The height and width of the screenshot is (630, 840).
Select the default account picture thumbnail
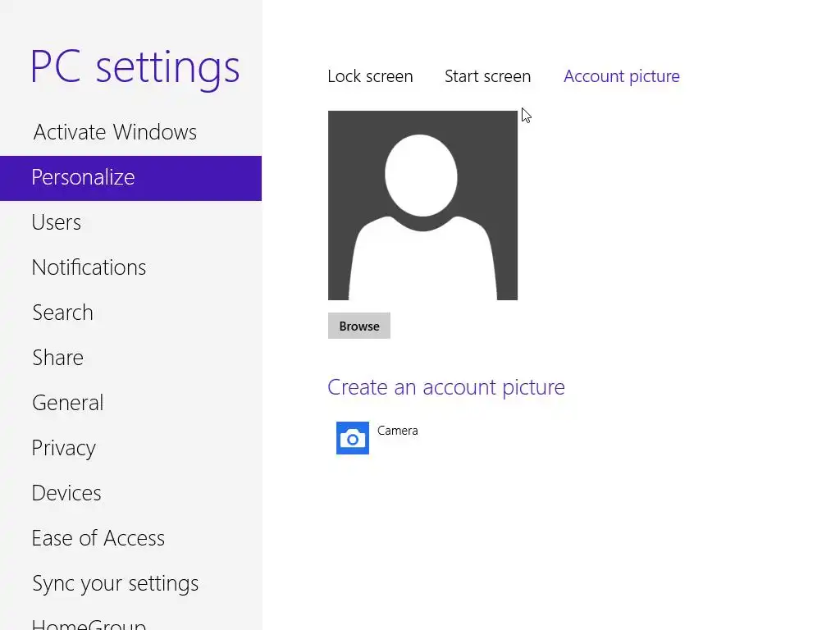(422, 205)
